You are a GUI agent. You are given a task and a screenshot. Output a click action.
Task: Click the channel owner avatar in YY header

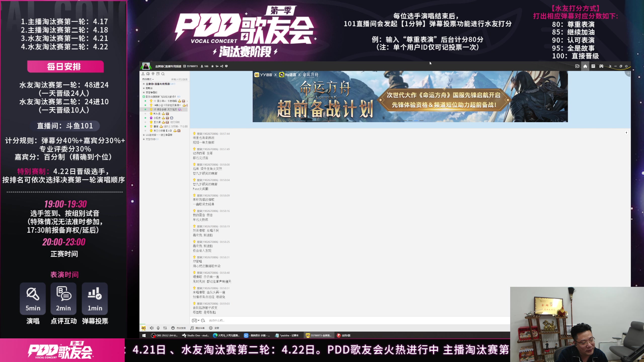146,66
